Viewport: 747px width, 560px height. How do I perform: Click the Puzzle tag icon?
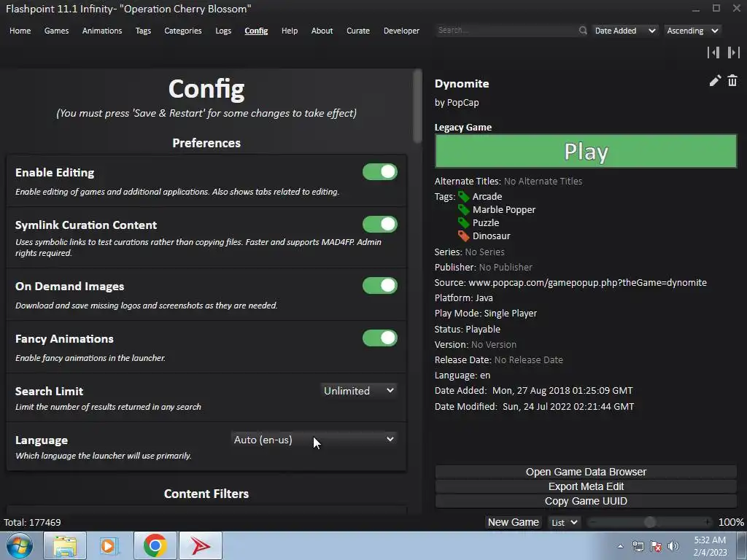pos(463,222)
